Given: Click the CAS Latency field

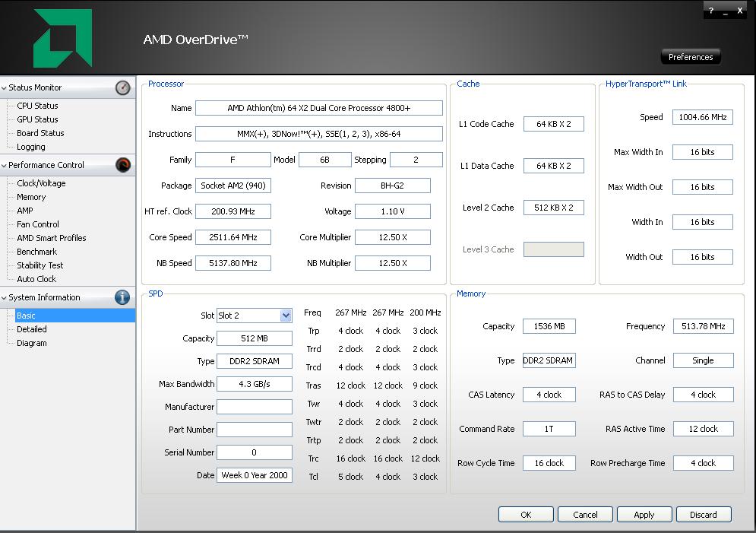Looking at the screenshot, I should [549, 395].
